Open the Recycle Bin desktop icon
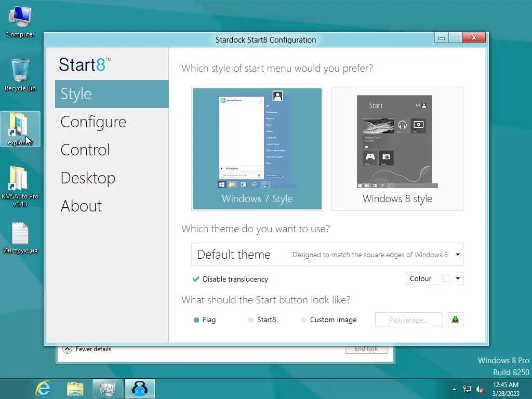 point(20,75)
